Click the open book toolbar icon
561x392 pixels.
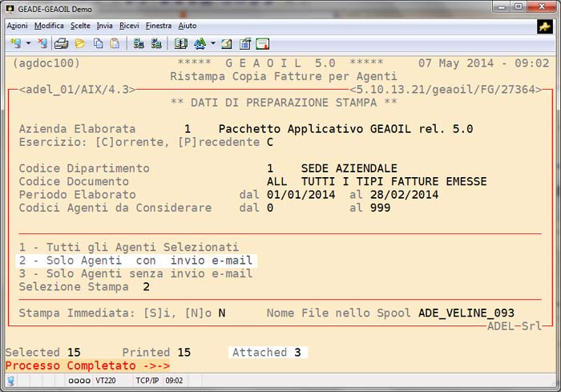pyautogui.click(x=180, y=43)
